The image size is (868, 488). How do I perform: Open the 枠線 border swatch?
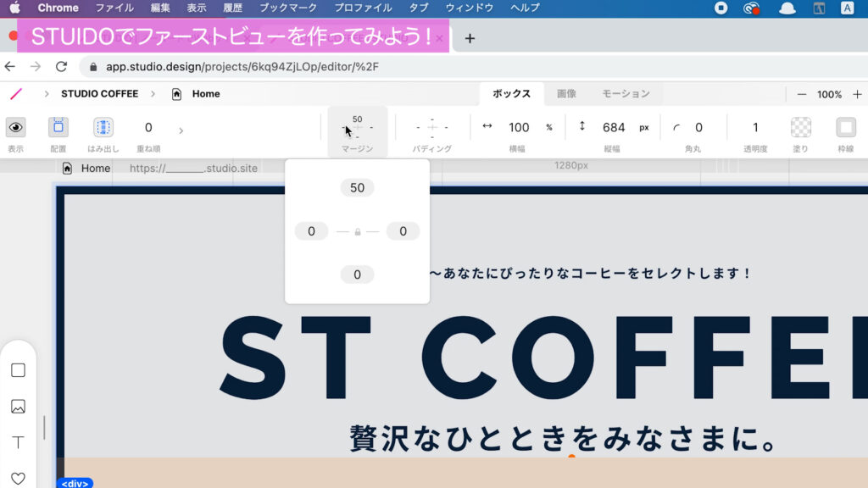coord(846,127)
